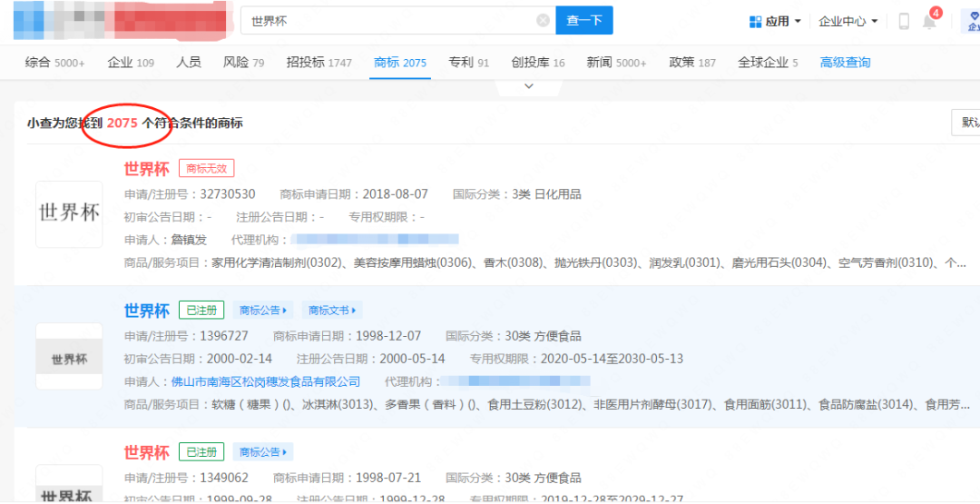Switch to the 综合 tab

pos(54,63)
